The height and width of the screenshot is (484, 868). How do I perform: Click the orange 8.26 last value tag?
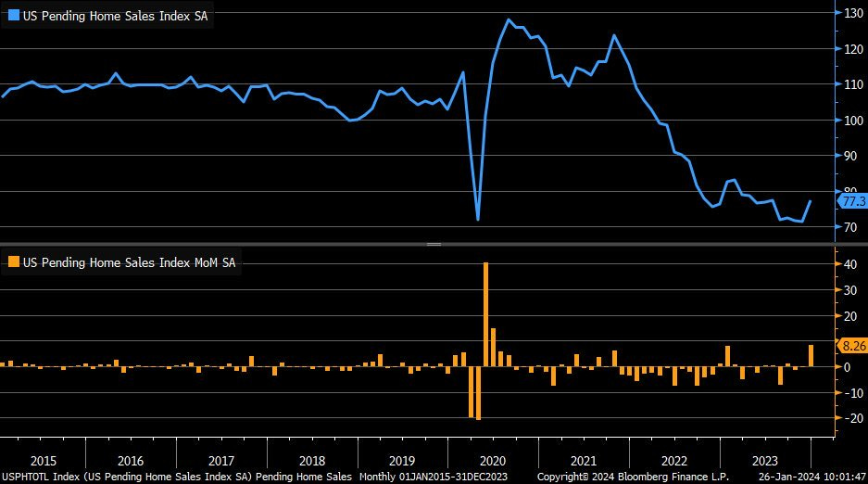tap(851, 346)
